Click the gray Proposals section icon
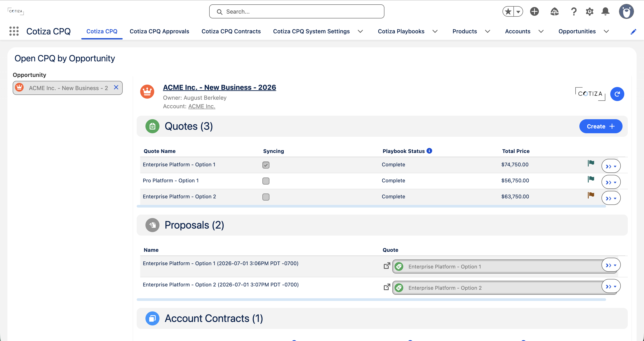Viewport: 644px width, 341px height. click(152, 225)
